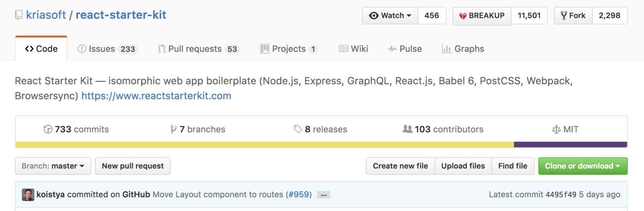
Task: Click Upload files button
Action: [x=463, y=166]
